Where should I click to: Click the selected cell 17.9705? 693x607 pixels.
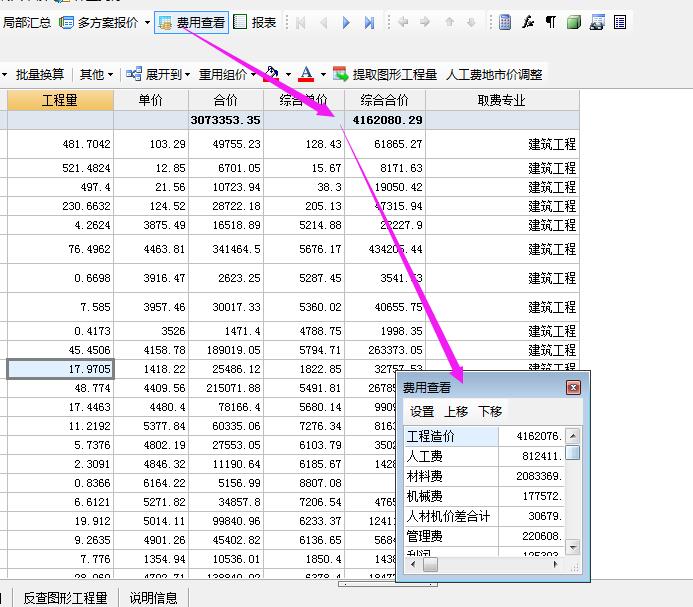coord(60,369)
